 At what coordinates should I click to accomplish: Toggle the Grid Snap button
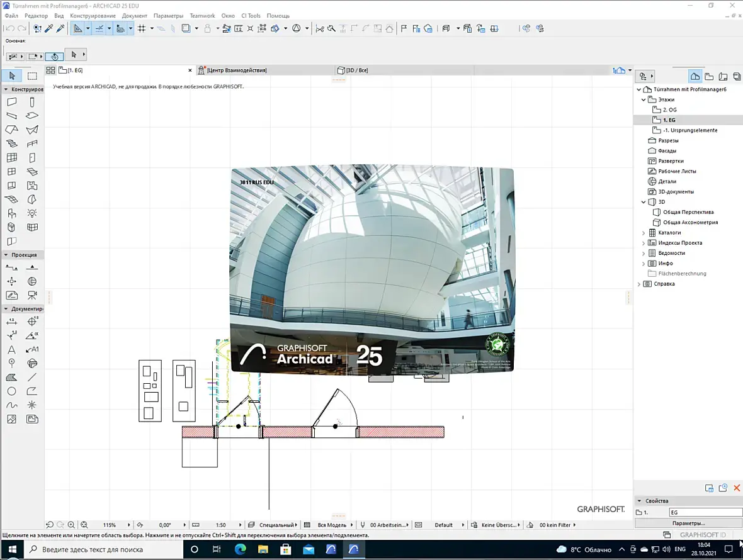[x=142, y=28]
